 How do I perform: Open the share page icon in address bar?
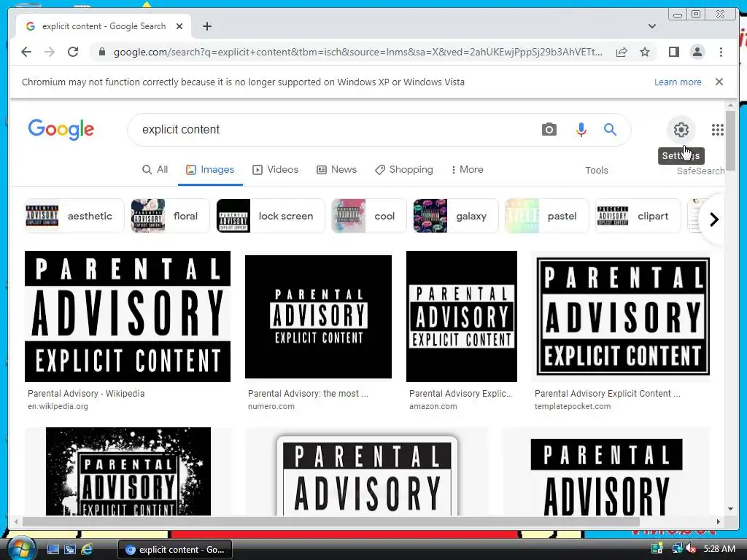(622, 52)
